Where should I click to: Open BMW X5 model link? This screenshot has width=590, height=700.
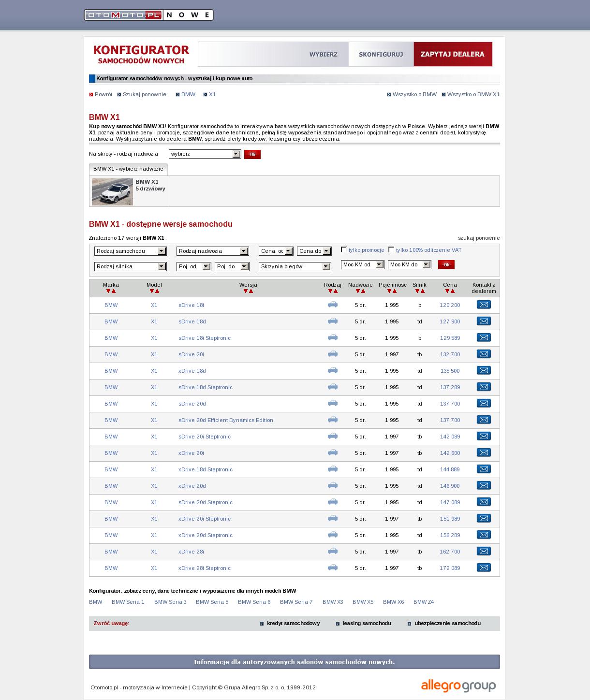[x=363, y=602]
